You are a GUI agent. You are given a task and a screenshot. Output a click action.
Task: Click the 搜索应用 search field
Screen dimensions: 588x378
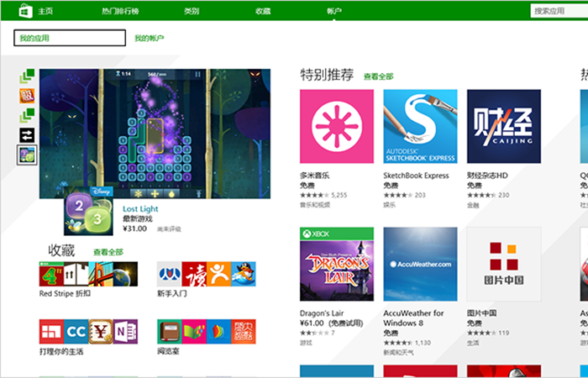pyautogui.click(x=559, y=11)
